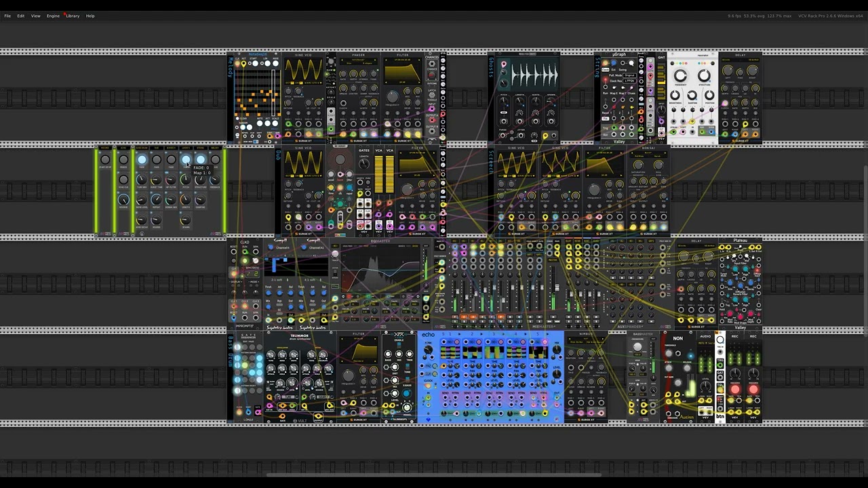This screenshot has width=868, height=488.
Task: Open the Melody Filter type selector
Action: pos(402,60)
